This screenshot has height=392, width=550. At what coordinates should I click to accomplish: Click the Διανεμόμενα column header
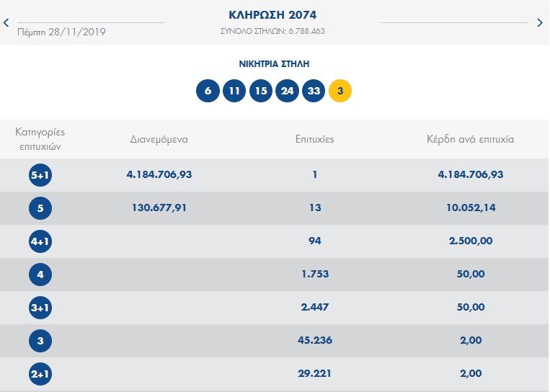tap(159, 139)
